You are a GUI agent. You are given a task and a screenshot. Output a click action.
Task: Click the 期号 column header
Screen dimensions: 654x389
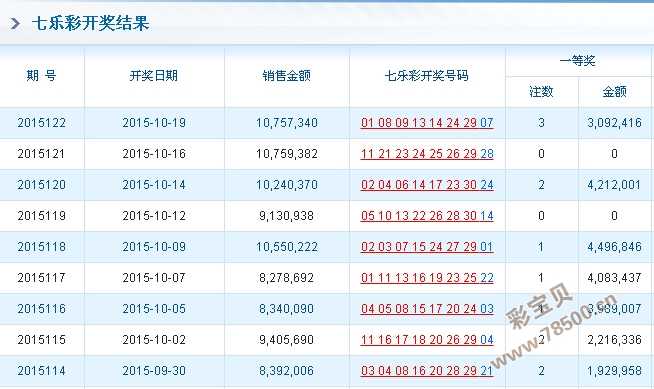(41, 75)
